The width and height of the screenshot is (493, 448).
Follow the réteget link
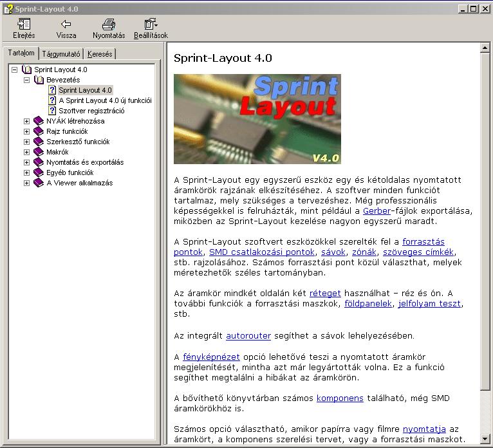[x=325, y=294]
